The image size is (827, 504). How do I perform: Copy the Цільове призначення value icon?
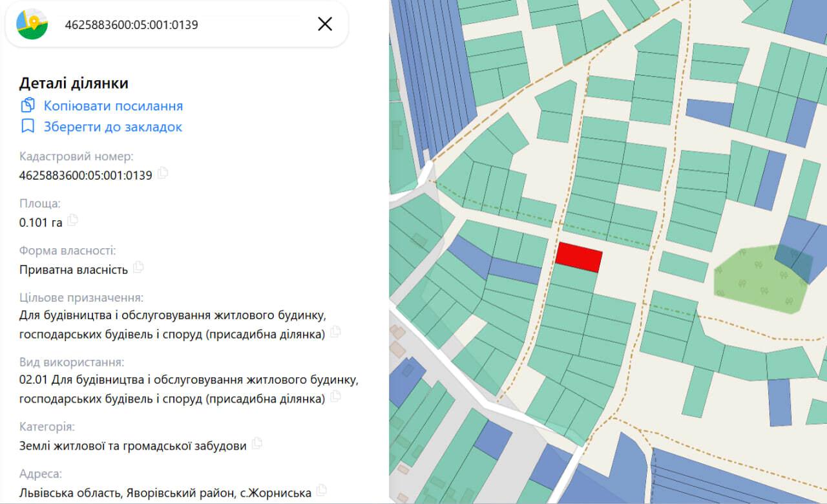[335, 332]
